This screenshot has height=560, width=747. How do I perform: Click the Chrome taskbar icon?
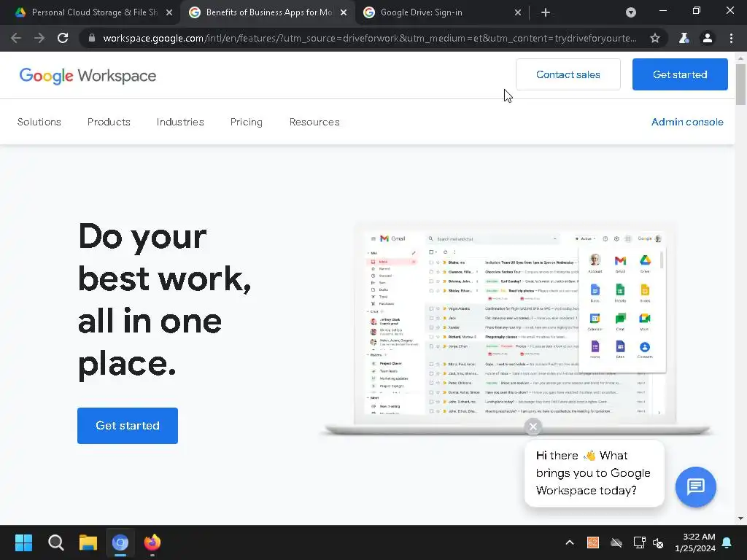click(120, 542)
